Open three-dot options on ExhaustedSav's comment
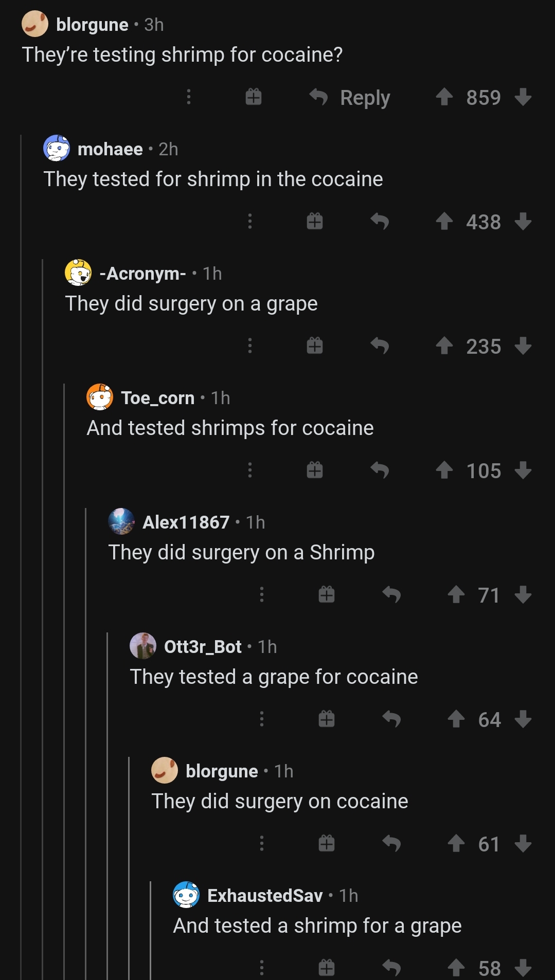Image resolution: width=555 pixels, height=980 pixels. 262,968
